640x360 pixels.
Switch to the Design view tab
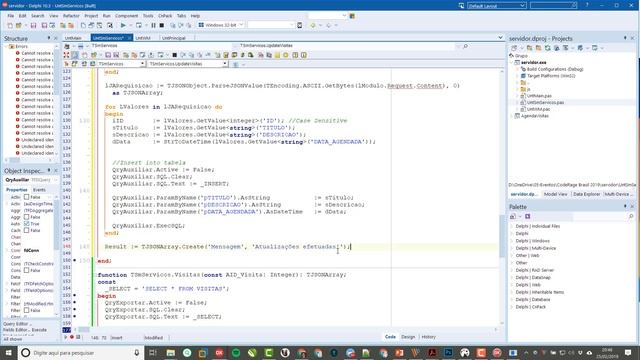point(408,337)
